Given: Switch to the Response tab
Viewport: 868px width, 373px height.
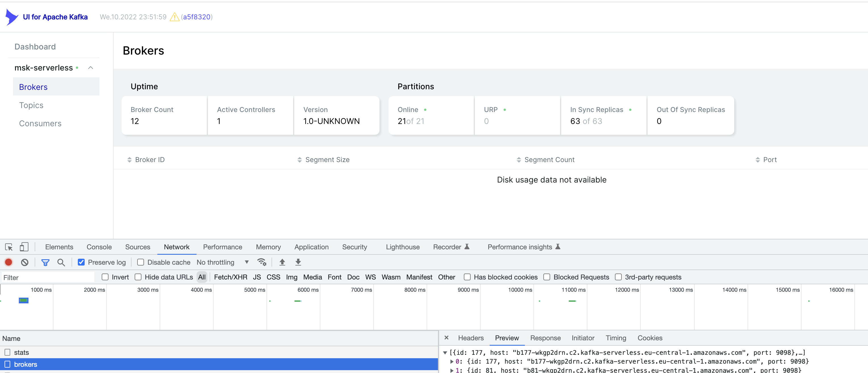Looking at the screenshot, I should coord(545,338).
